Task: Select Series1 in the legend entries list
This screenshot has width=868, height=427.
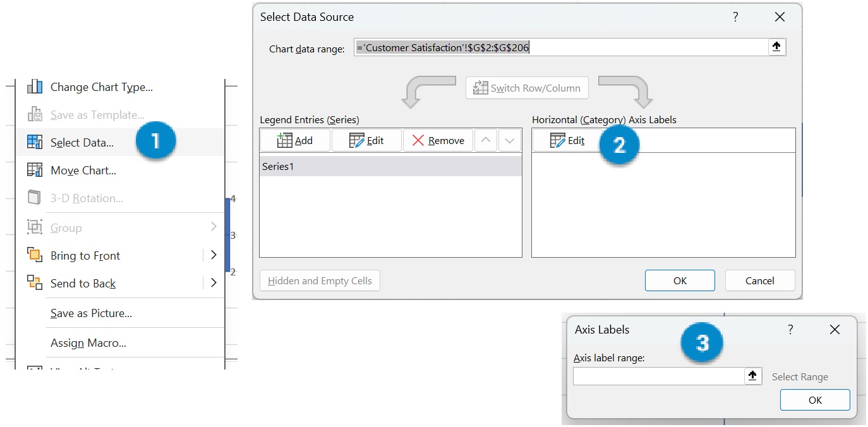Action: (390, 167)
